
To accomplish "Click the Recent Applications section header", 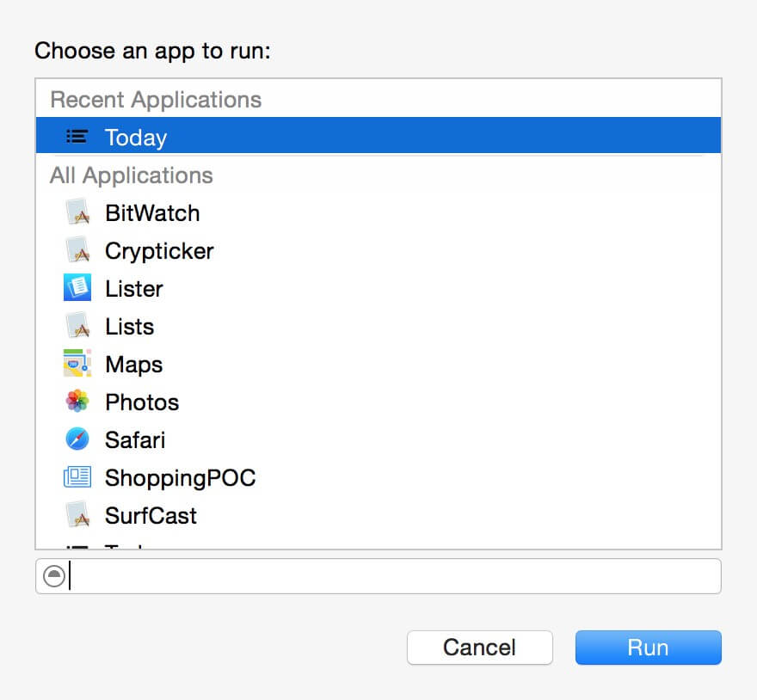I will 156,100.
